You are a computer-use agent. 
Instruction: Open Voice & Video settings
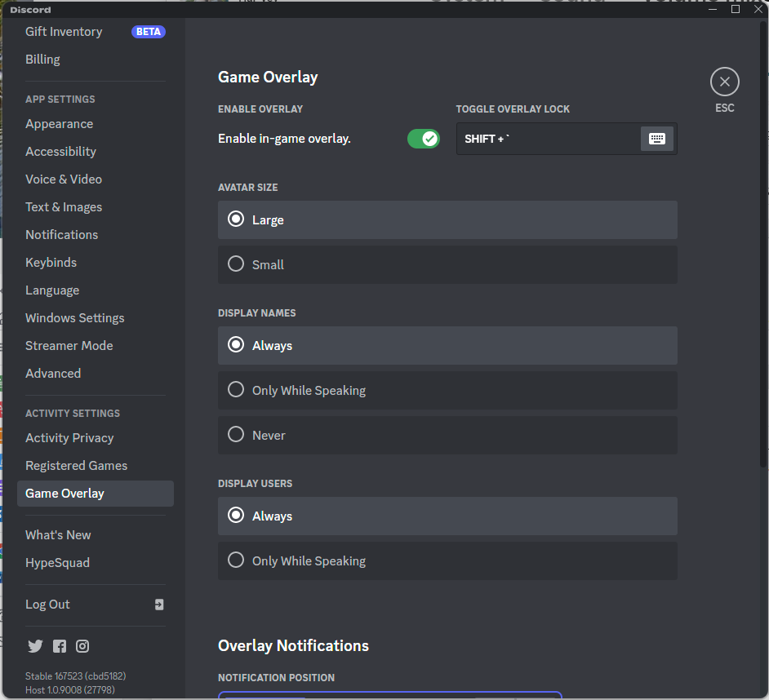(64, 179)
